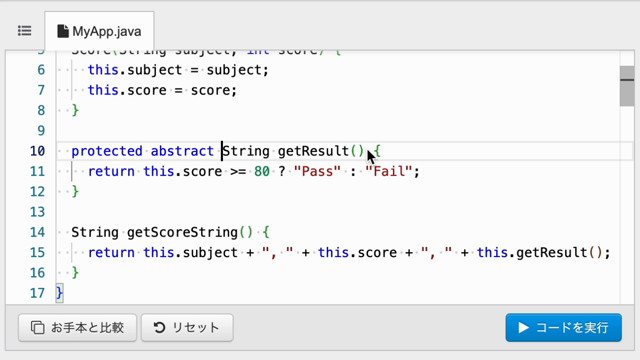Viewport: 640px width, 360px height.
Task: Place cursor on getScoreString method name
Action: (182, 232)
